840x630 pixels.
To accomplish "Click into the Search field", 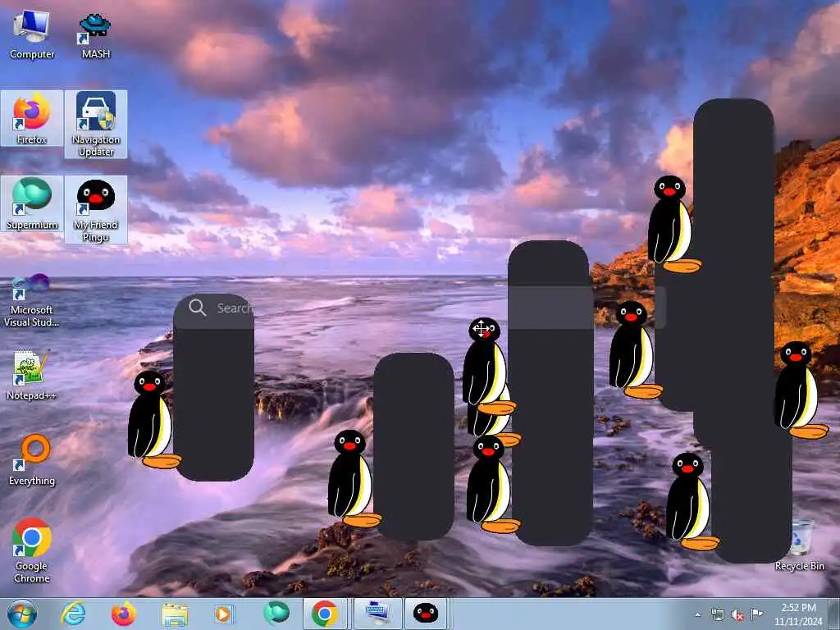I will tap(419, 308).
